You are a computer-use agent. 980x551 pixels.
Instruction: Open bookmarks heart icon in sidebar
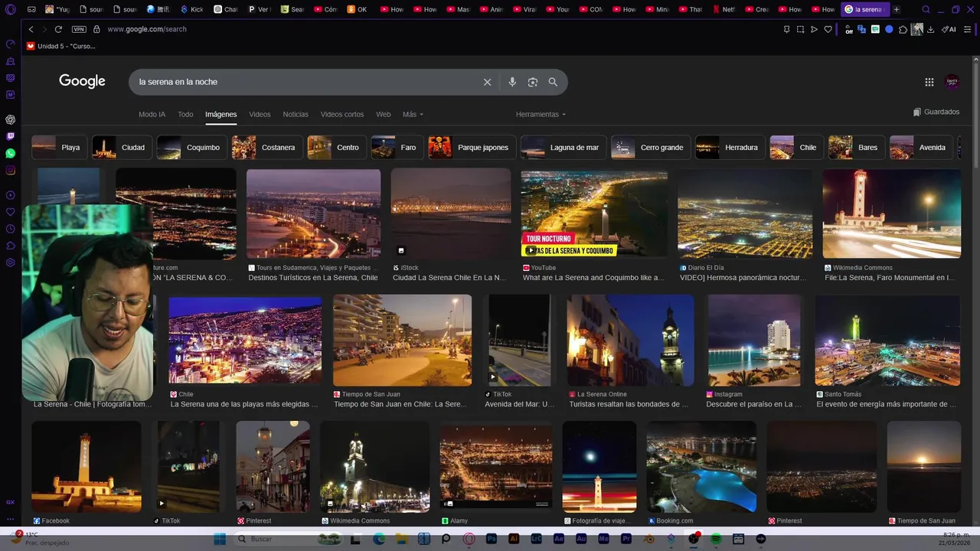pyautogui.click(x=10, y=212)
